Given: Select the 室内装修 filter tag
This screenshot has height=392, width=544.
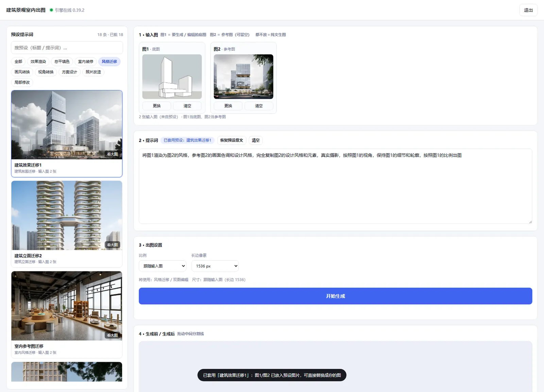Looking at the screenshot, I should [86, 61].
